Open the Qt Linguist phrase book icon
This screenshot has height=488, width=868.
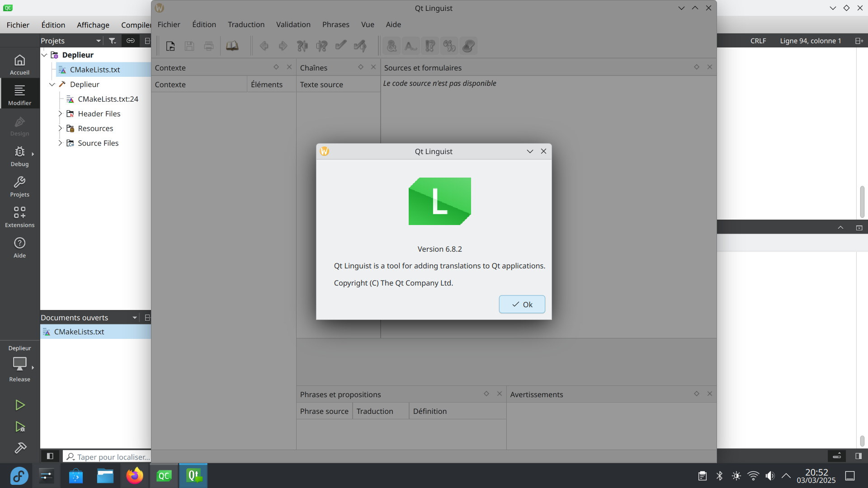pyautogui.click(x=232, y=46)
